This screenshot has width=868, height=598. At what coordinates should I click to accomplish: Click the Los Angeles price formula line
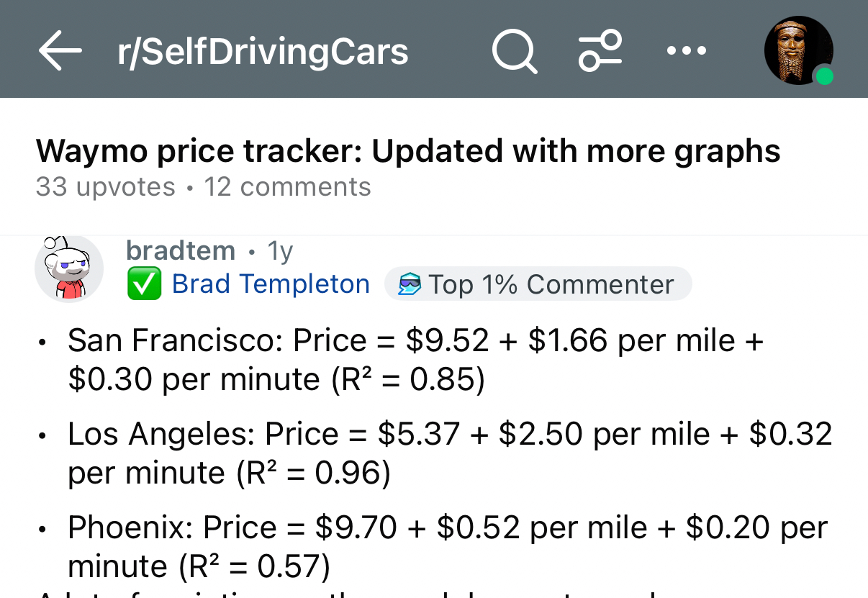pos(449,453)
